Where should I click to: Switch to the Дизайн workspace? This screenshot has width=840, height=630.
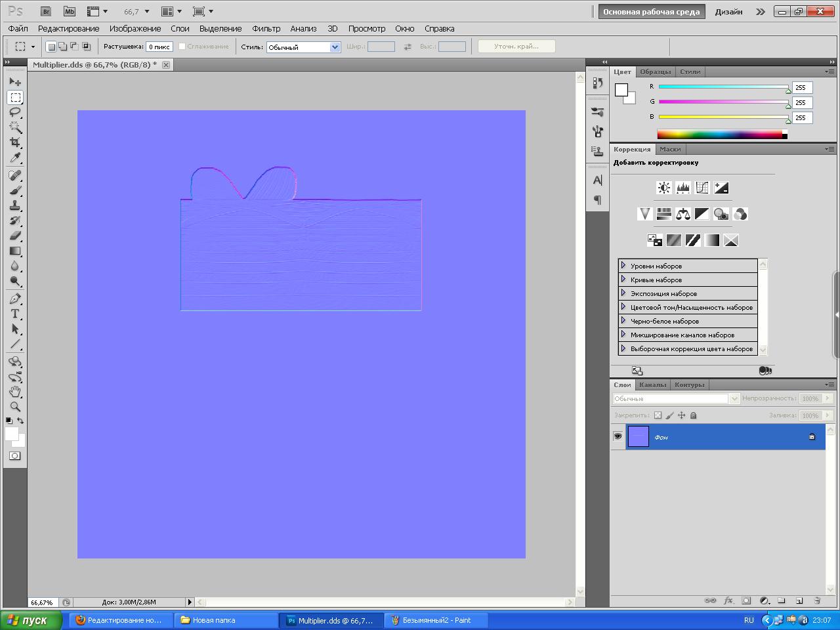click(729, 12)
